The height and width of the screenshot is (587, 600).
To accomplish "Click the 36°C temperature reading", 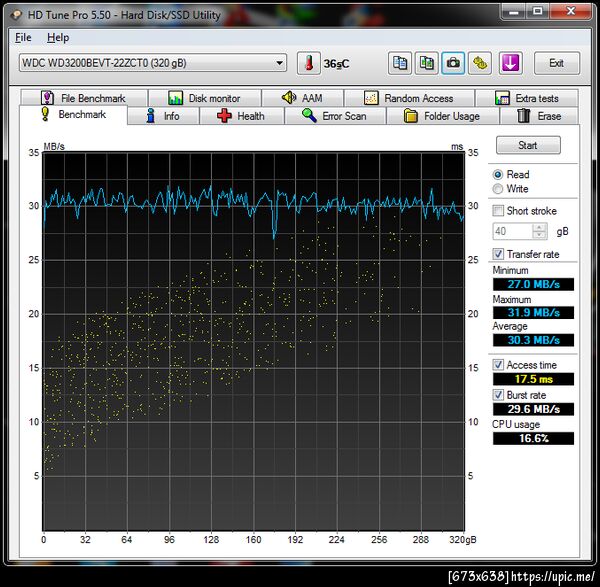I will [x=336, y=64].
